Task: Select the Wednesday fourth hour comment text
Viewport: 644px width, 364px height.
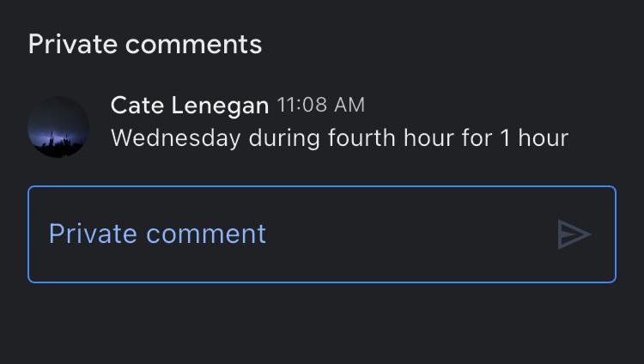Action: coord(339,137)
